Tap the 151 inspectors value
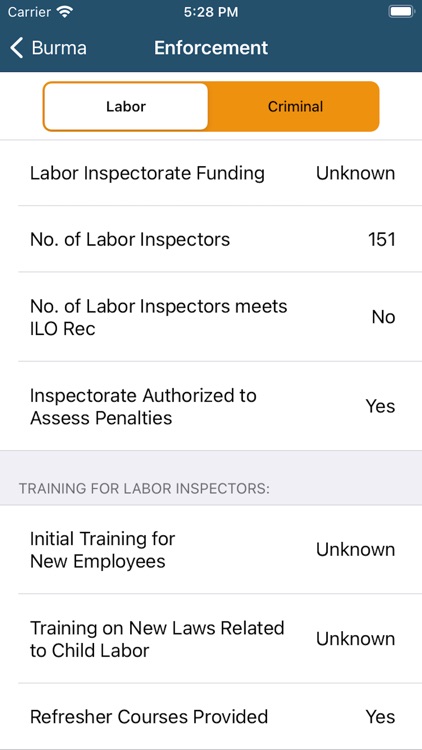 point(382,239)
